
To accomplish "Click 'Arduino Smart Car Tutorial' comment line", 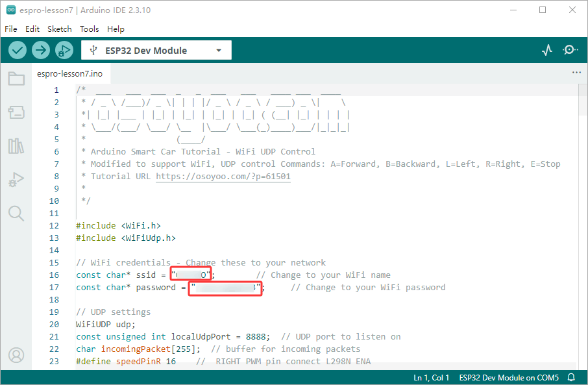I will click(199, 152).
